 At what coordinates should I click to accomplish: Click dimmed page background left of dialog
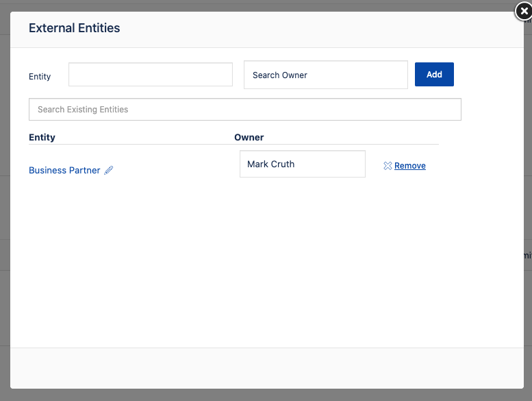pyautogui.click(x=4, y=206)
